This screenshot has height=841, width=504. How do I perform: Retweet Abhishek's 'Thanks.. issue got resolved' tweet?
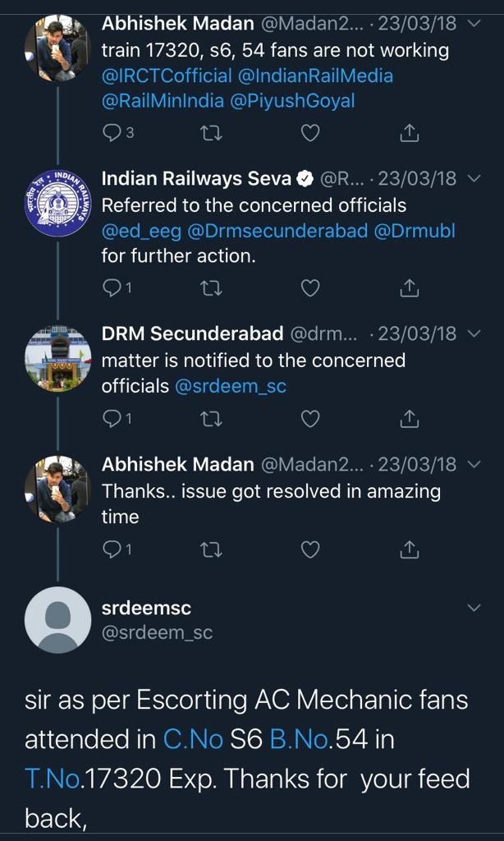[x=211, y=549]
